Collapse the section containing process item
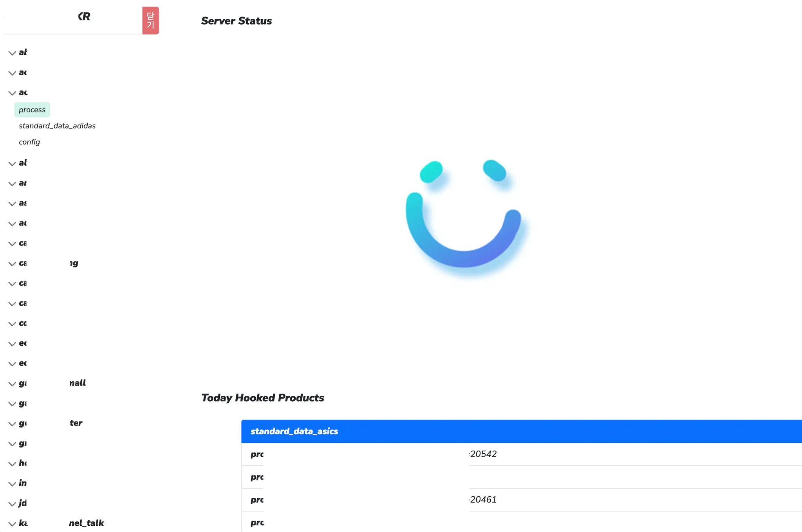Screen dimensions: 802x532 (x=12, y=93)
